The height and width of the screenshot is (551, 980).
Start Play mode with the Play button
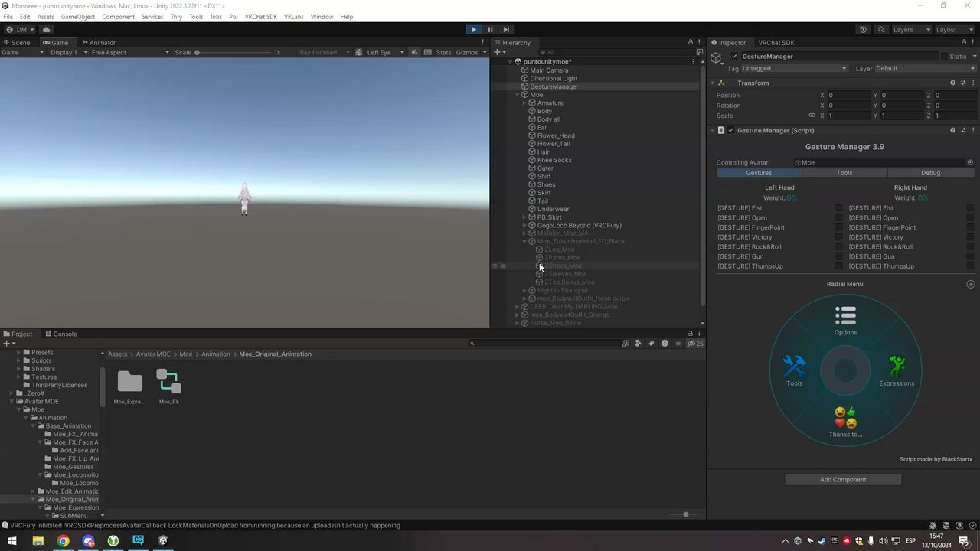pyautogui.click(x=473, y=29)
